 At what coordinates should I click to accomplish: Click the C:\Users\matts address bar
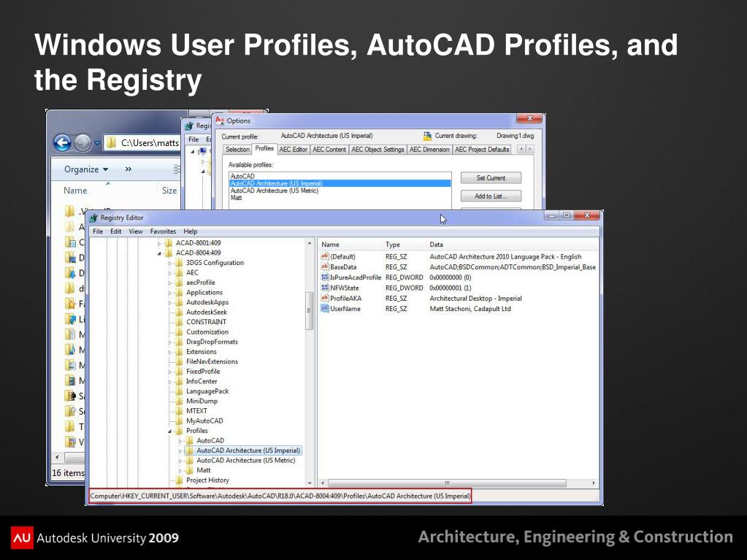[x=142, y=143]
